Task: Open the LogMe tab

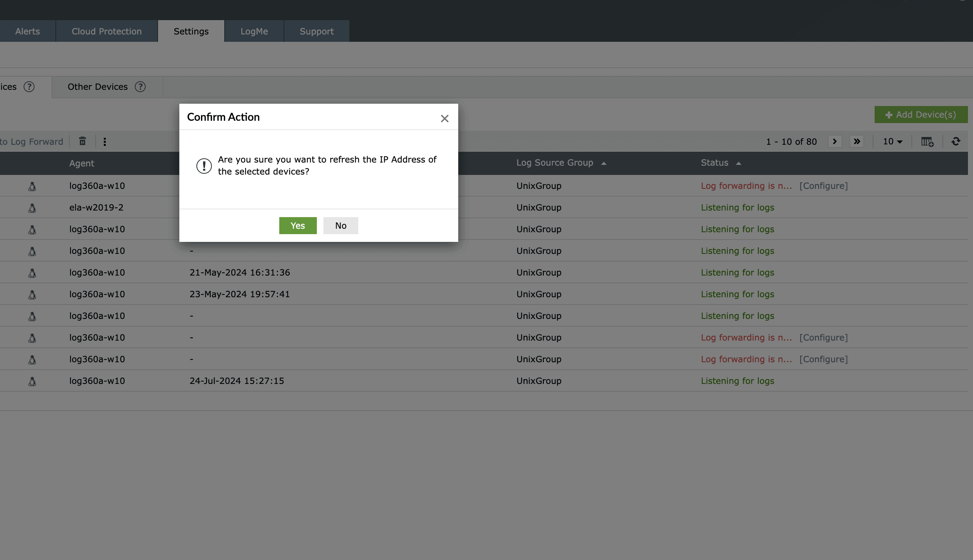Action: (254, 31)
